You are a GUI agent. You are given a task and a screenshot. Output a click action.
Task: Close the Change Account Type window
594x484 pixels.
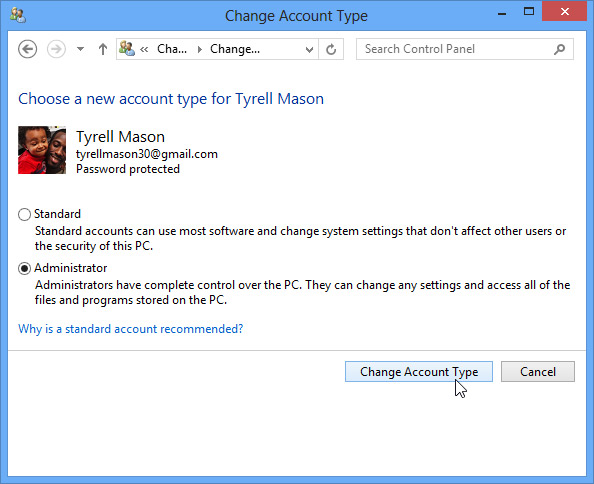click(564, 11)
